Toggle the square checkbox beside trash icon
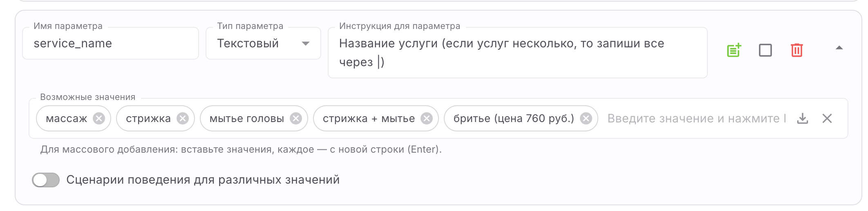 (x=765, y=50)
